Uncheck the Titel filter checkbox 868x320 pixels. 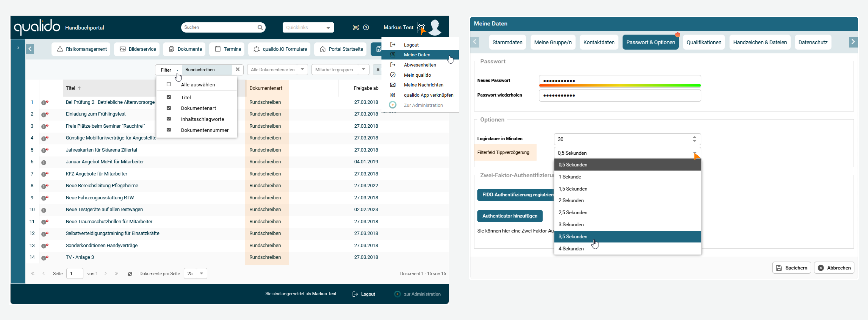169,97
